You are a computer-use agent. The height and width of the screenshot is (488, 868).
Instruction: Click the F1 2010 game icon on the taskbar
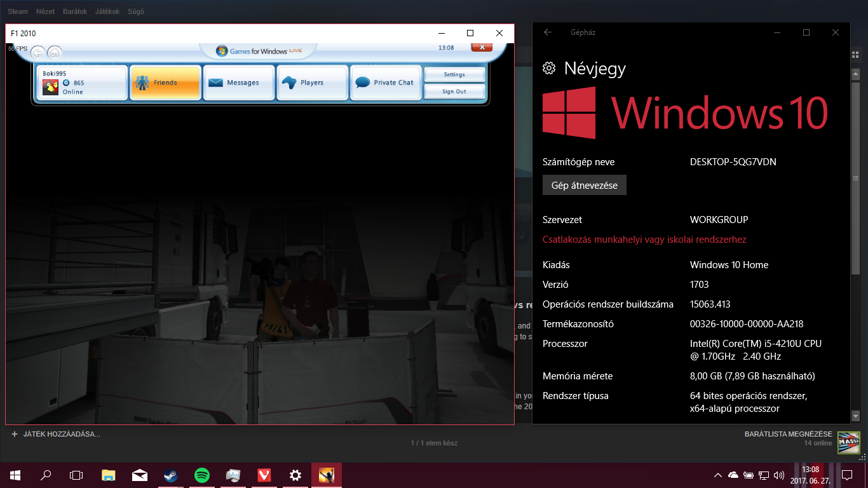click(327, 475)
